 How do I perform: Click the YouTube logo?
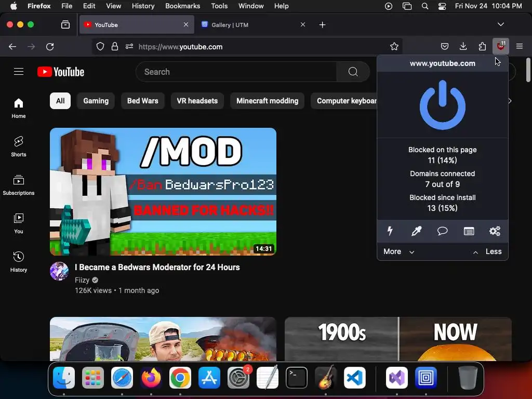(61, 72)
